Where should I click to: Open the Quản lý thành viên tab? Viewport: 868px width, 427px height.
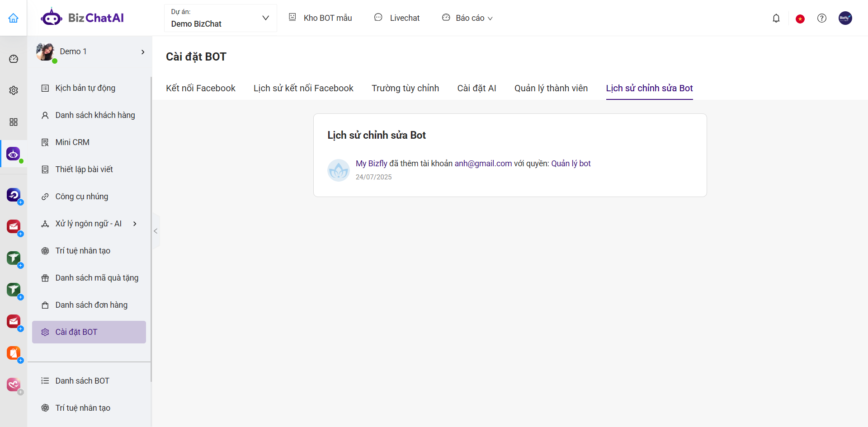coord(551,88)
